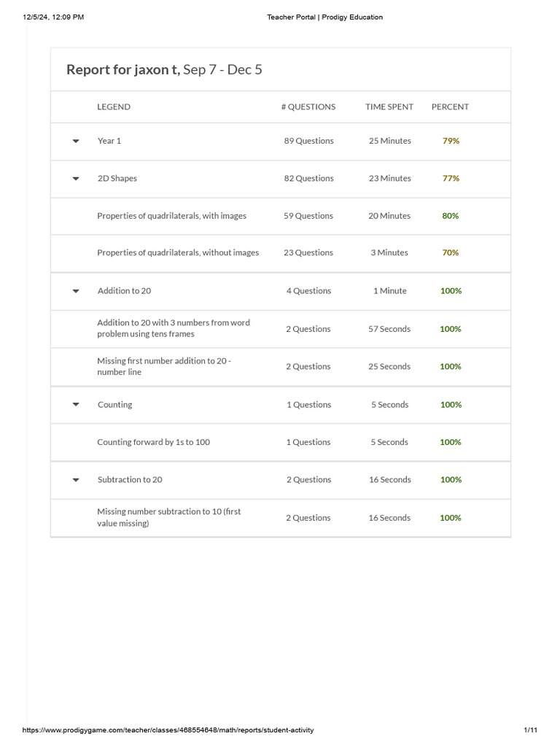
Task: Collapse the 2D Shapes section arrow
Action: [76, 179]
